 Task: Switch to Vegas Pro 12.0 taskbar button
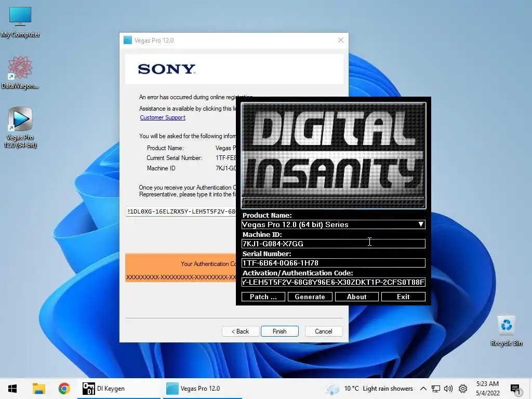[x=203, y=389]
